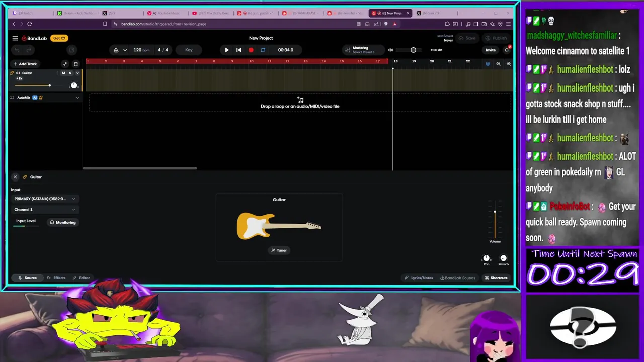Toggle the metronome

click(116, 50)
